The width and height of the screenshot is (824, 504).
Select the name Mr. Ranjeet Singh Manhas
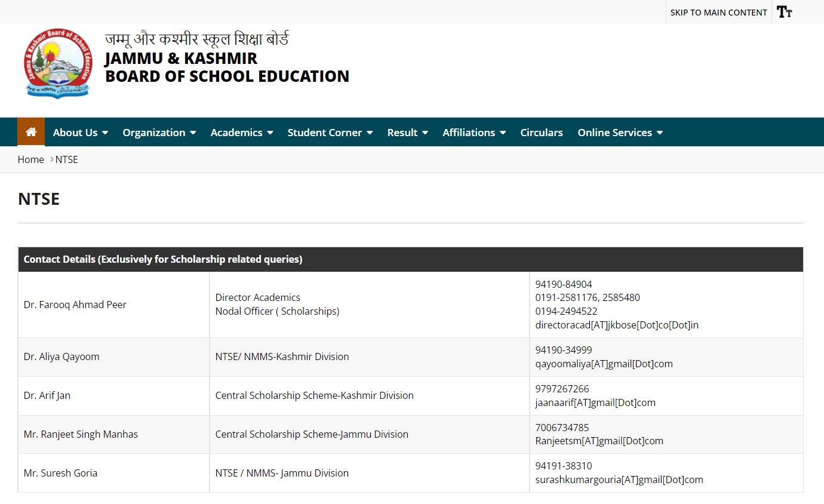(81, 434)
